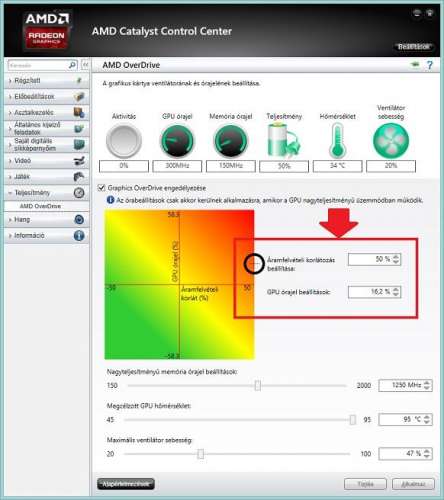444x500 pixels.
Task: Open help with the blue question mark
Action: tap(430, 65)
